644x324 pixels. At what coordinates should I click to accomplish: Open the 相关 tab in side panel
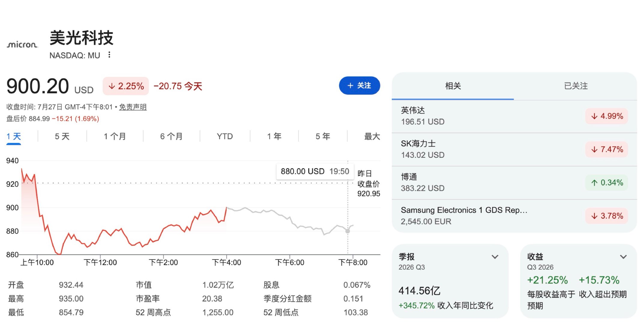coord(453,86)
